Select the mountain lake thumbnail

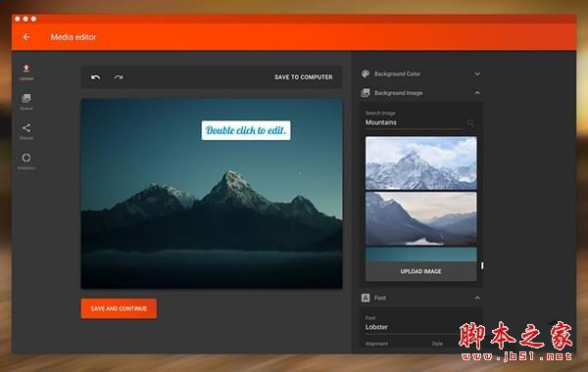(x=421, y=218)
